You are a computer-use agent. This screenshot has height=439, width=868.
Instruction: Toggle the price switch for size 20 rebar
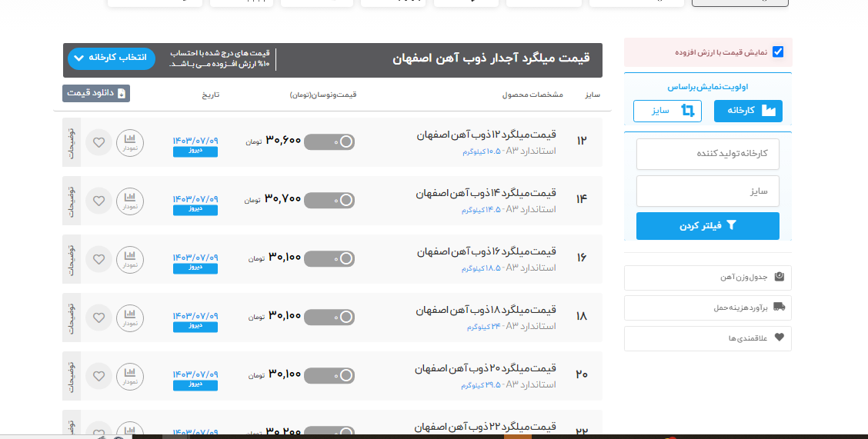(329, 375)
